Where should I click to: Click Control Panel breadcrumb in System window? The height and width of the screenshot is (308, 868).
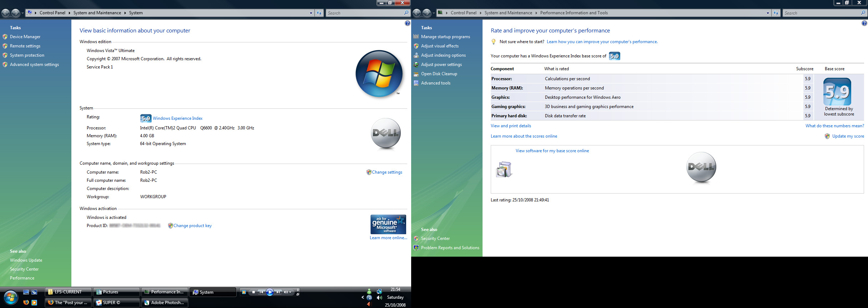tap(52, 13)
